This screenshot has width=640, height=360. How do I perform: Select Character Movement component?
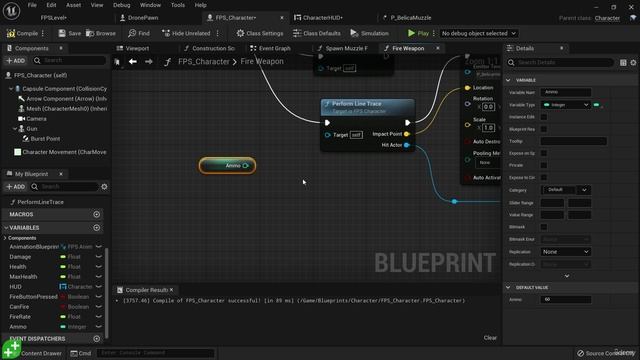coord(60,152)
